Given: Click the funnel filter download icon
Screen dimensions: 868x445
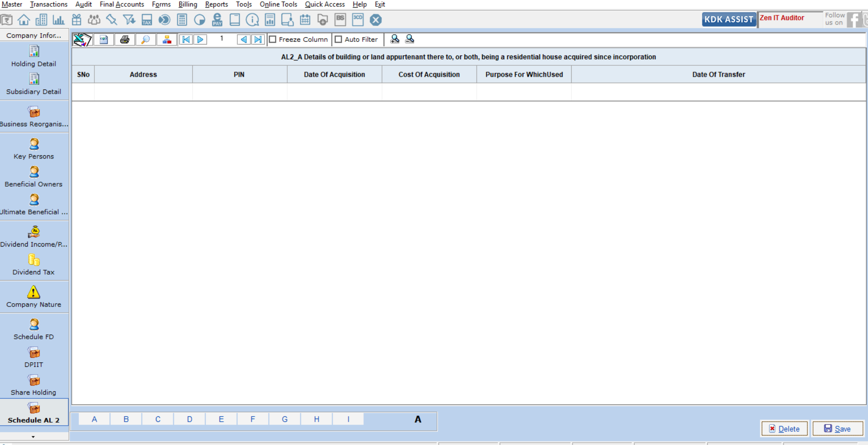Looking at the screenshot, I should coord(129,20).
